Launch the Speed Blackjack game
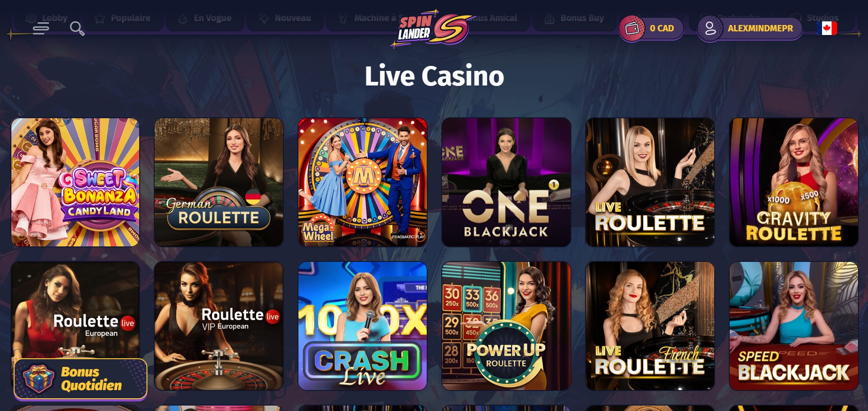Screen dimensions: 868x411 [x=794, y=326]
